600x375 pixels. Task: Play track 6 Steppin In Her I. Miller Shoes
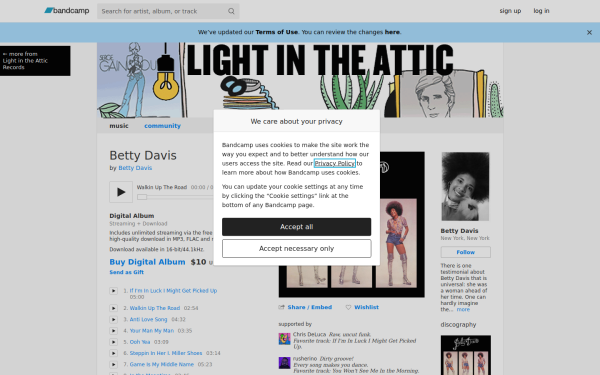[114, 353]
